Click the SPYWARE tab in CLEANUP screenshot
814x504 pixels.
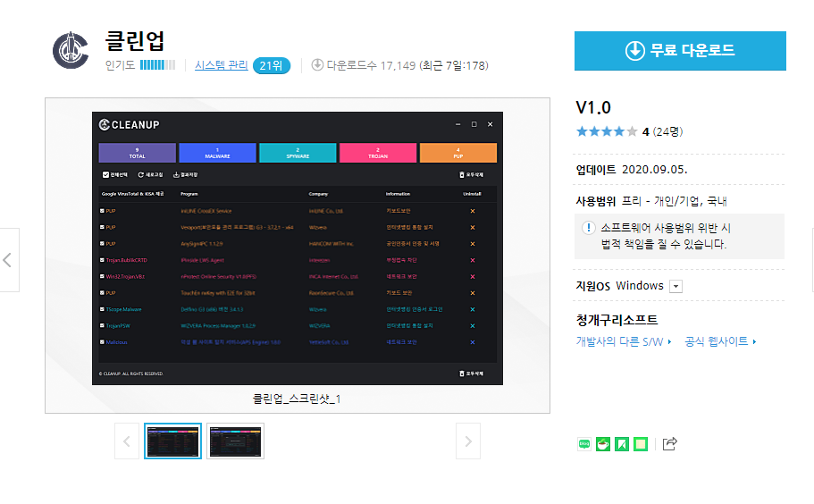pyautogui.click(x=298, y=153)
